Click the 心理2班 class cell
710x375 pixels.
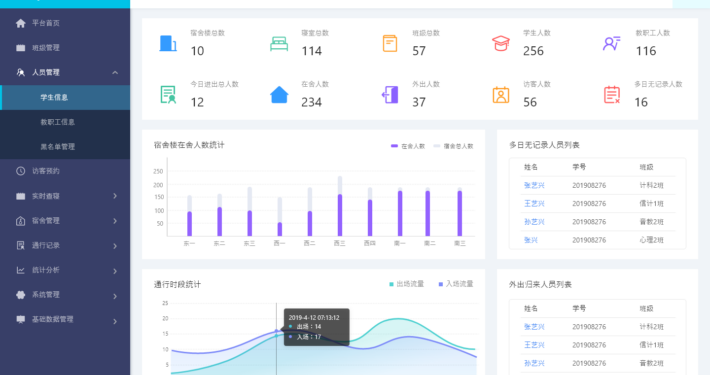click(x=652, y=240)
